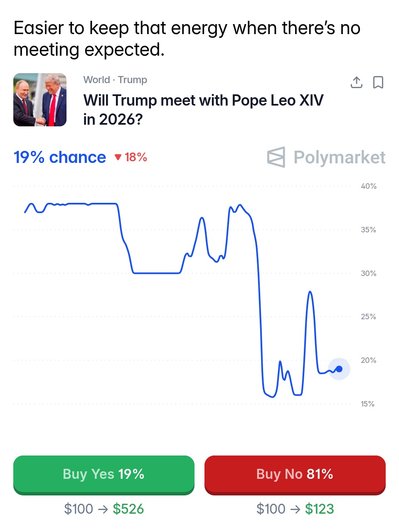Viewport: 399px width, 532px height.
Task: Bookmark this Pope Leo XIV market
Action: (378, 82)
